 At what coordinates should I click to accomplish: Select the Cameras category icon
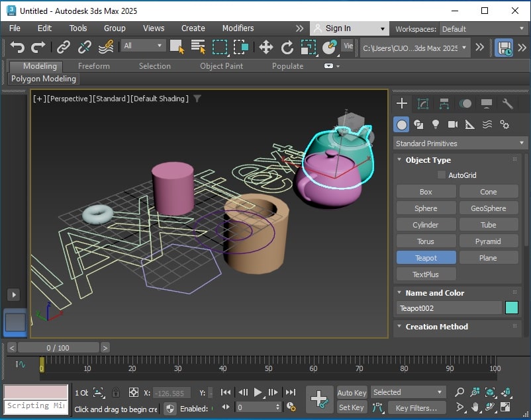tap(453, 124)
